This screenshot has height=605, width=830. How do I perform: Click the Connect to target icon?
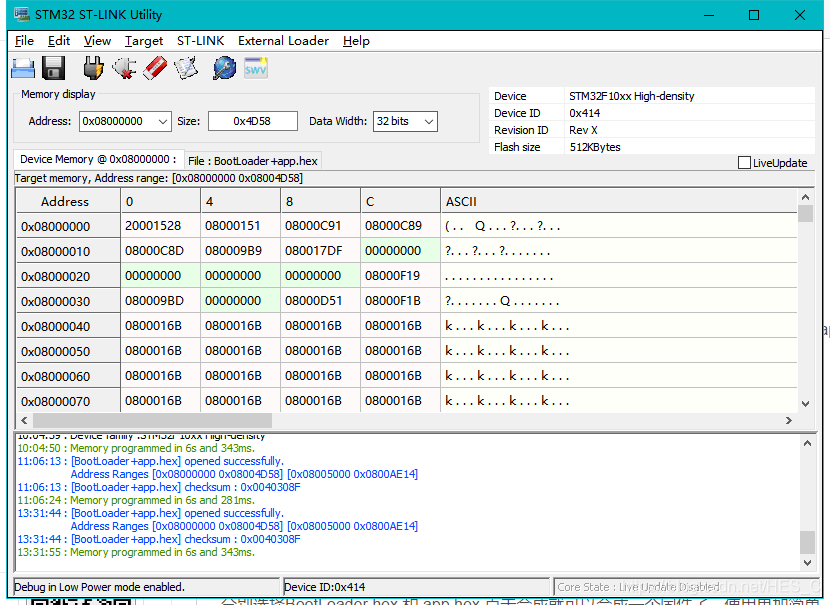(x=91, y=67)
